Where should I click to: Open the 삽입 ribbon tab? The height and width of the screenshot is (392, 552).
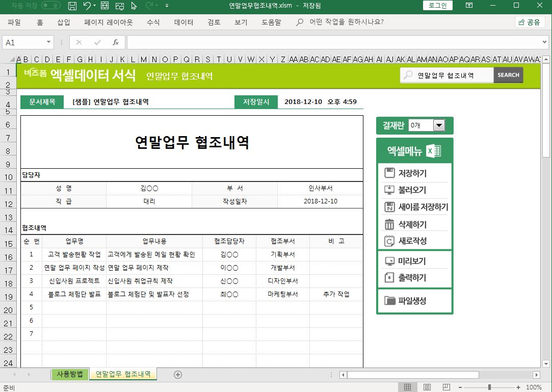pos(64,22)
